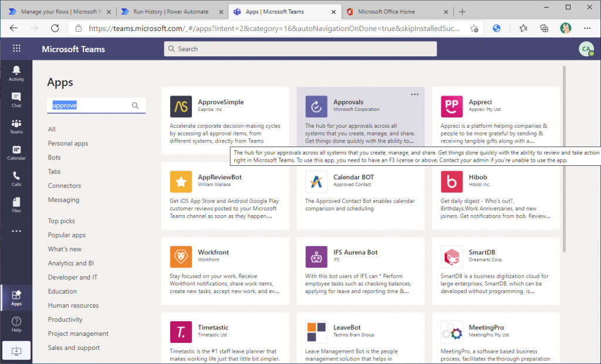Open Chat in the Teams sidebar
The height and width of the screenshot is (364, 601).
(x=16, y=100)
